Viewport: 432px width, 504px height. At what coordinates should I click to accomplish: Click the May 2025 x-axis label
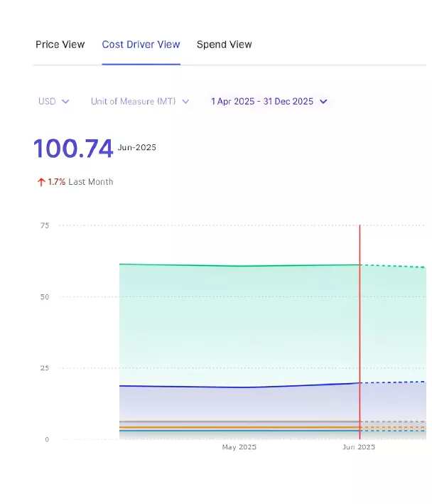239,447
